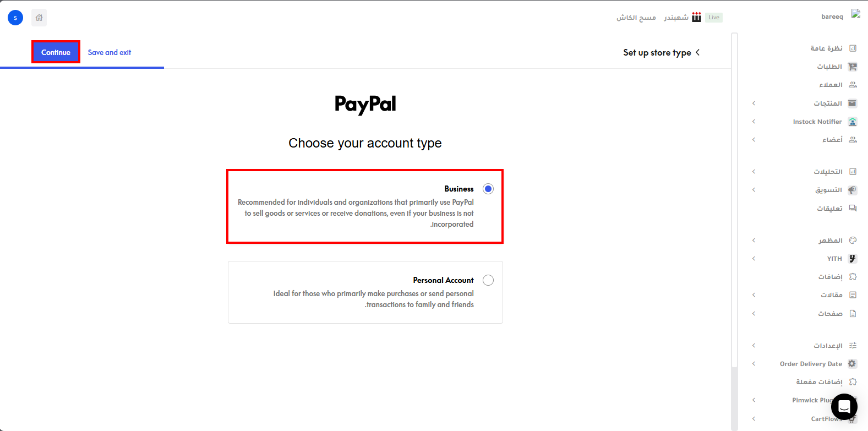Click the YITH plugin icon
Screen dimensions: 868x431
(x=853, y=259)
